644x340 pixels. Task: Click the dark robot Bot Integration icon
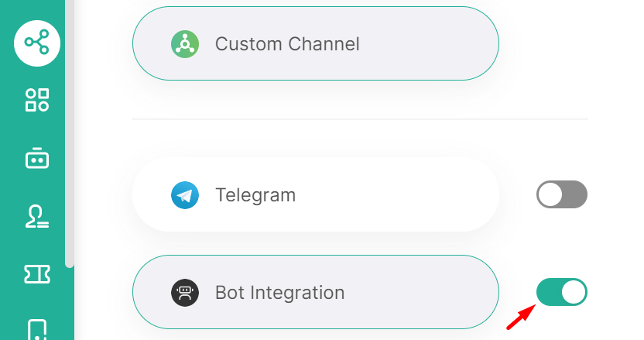[x=185, y=293]
